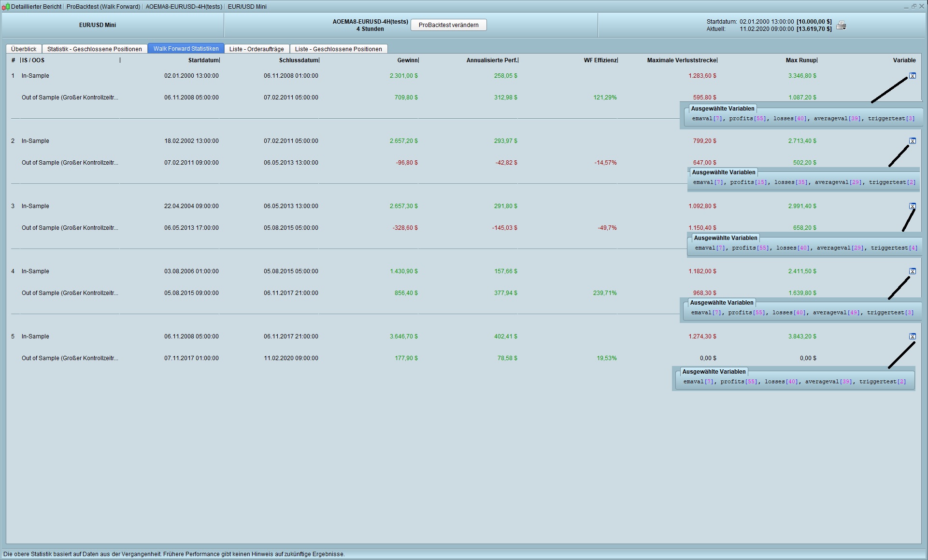The image size is (928, 560).
Task: Open Statistik - Geschlossene Positionen tab
Action: (95, 49)
